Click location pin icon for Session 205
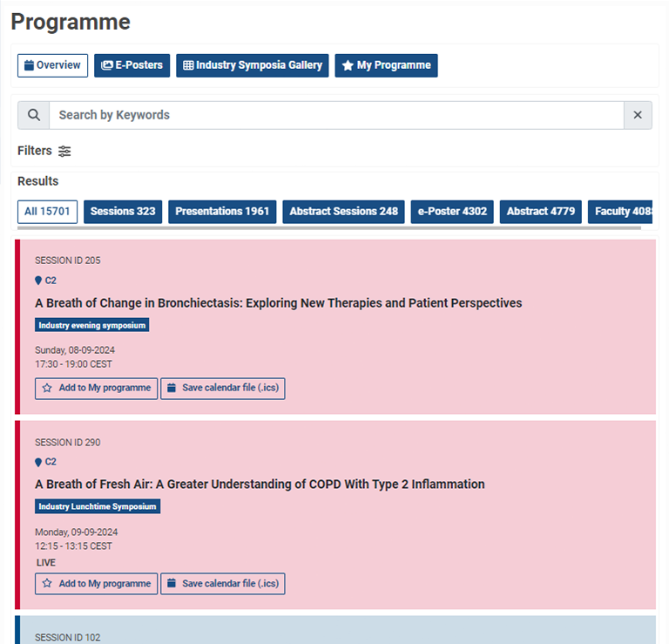The image size is (669, 644). 38,281
